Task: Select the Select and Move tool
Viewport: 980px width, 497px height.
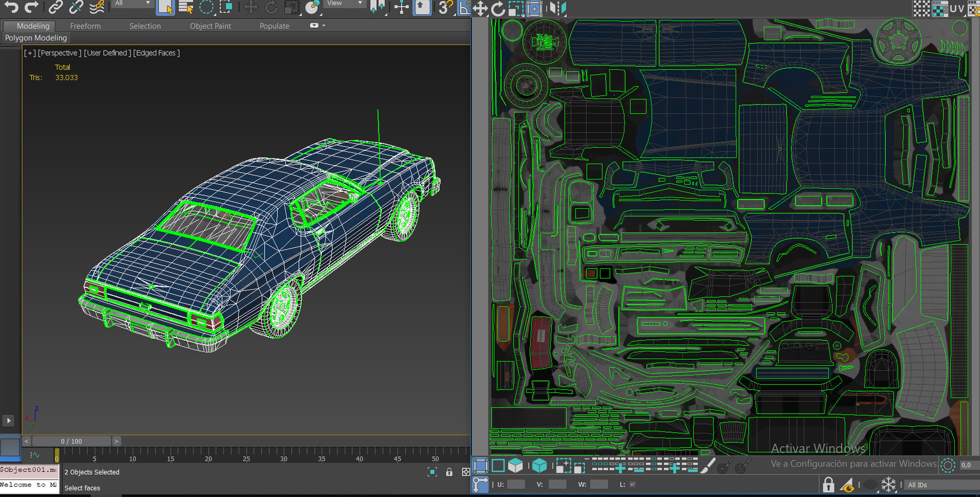Action: click(x=250, y=8)
